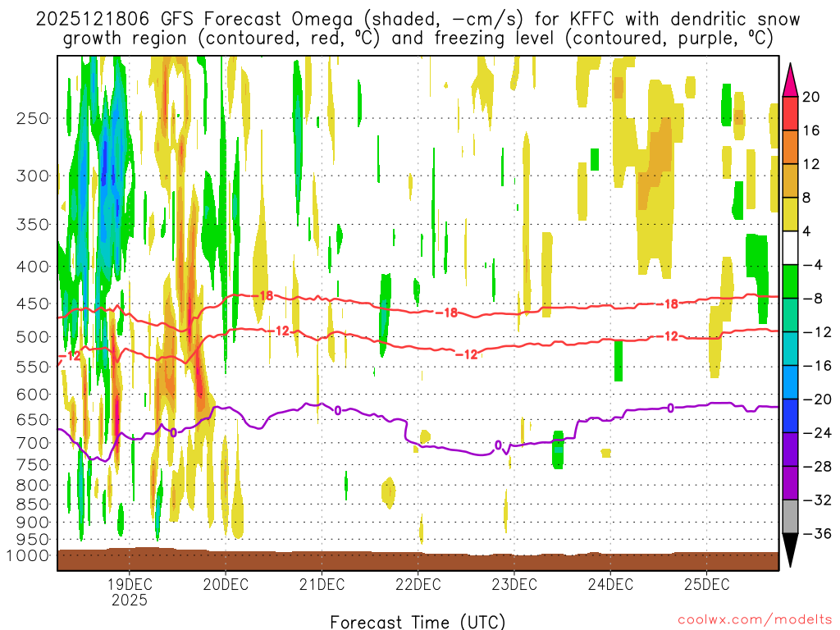
Task: Click the yellow legend swatch between 4 and 8
Action: [790, 214]
